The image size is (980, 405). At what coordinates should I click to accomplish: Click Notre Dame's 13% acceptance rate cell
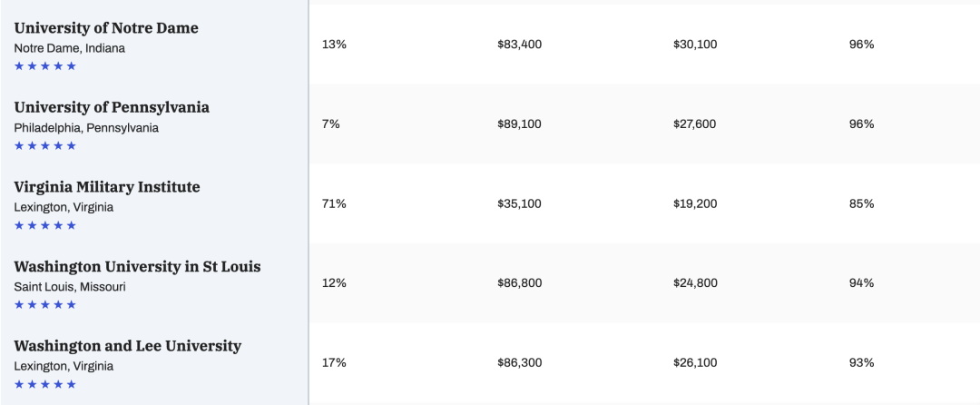coord(334,44)
